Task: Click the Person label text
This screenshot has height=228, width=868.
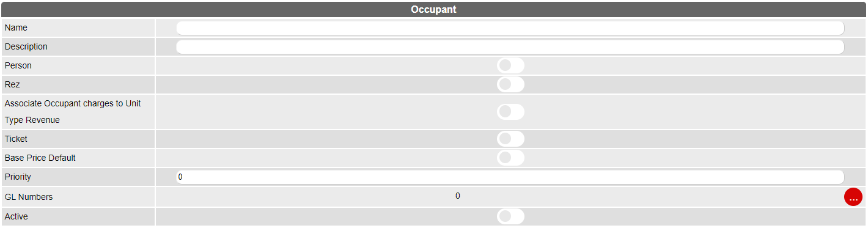Action: (x=18, y=65)
